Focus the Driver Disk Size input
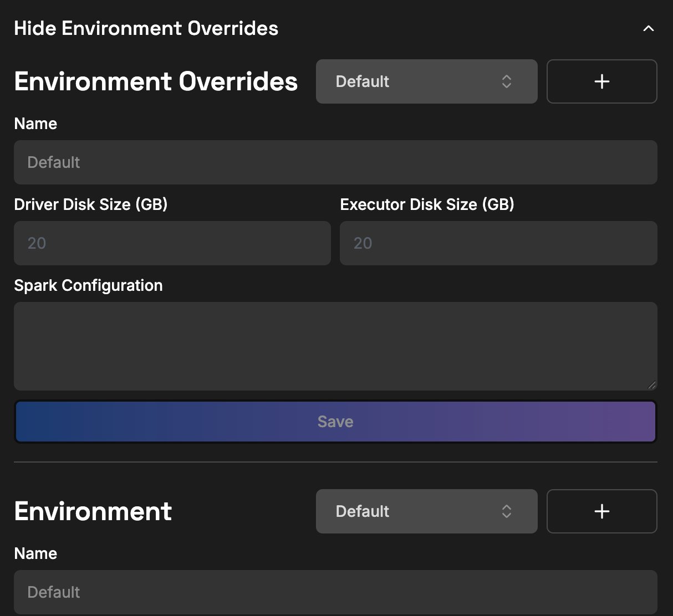The image size is (673, 616). tap(172, 243)
